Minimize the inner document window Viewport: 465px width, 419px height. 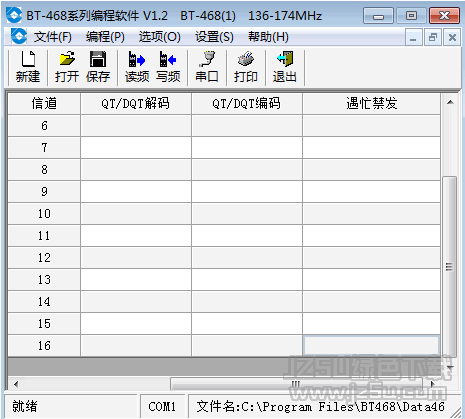click(413, 37)
